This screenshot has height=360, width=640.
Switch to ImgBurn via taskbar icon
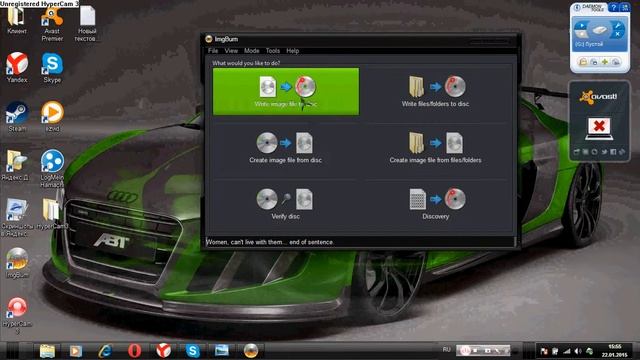tap(251, 351)
